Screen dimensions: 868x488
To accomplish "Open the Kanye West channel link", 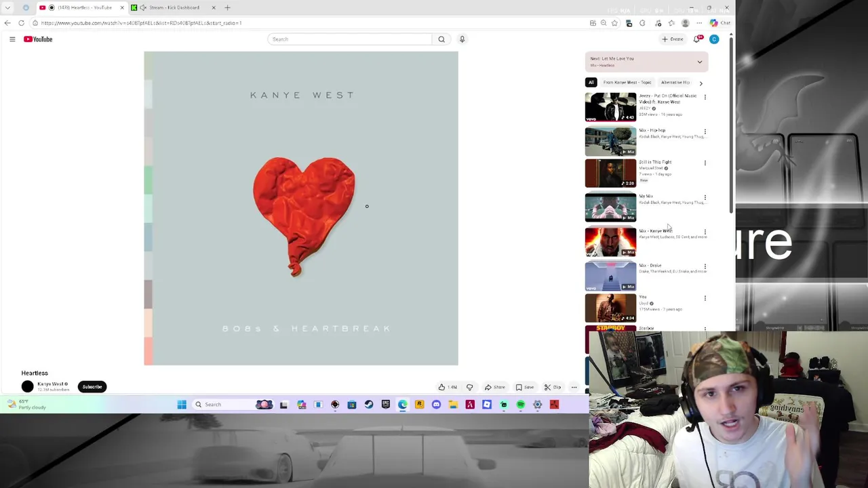I will point(50,384).
